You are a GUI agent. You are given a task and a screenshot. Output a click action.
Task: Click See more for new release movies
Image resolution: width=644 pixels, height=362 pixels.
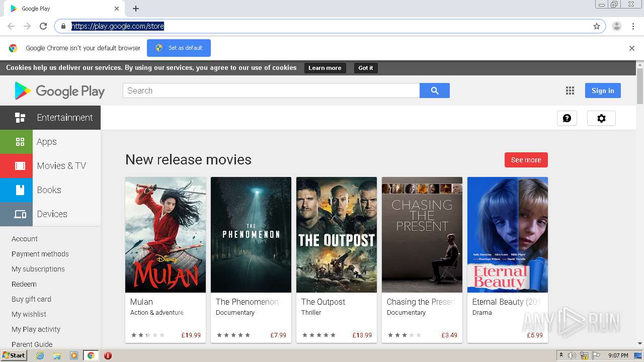[x=526, y=160]
